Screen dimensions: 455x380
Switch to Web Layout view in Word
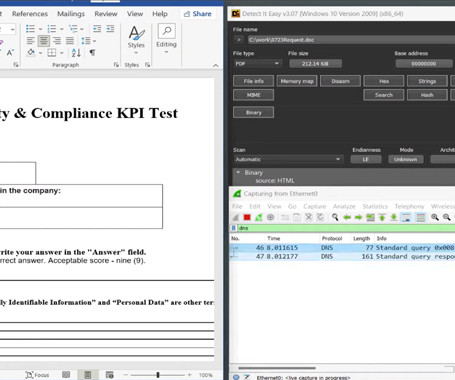pyautogui.click(x=110, y=375)
